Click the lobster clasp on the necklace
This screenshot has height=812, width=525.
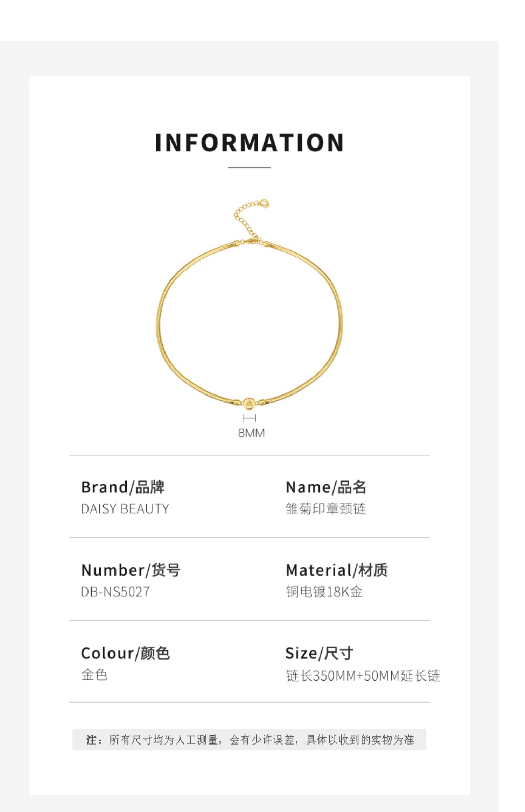click(x=251, y=241)
